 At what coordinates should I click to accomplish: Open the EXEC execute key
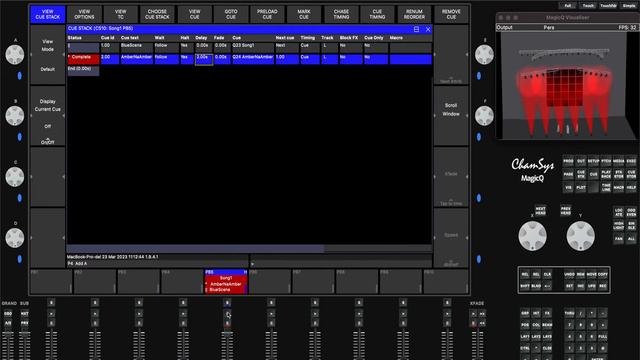[x=631, y=161]
